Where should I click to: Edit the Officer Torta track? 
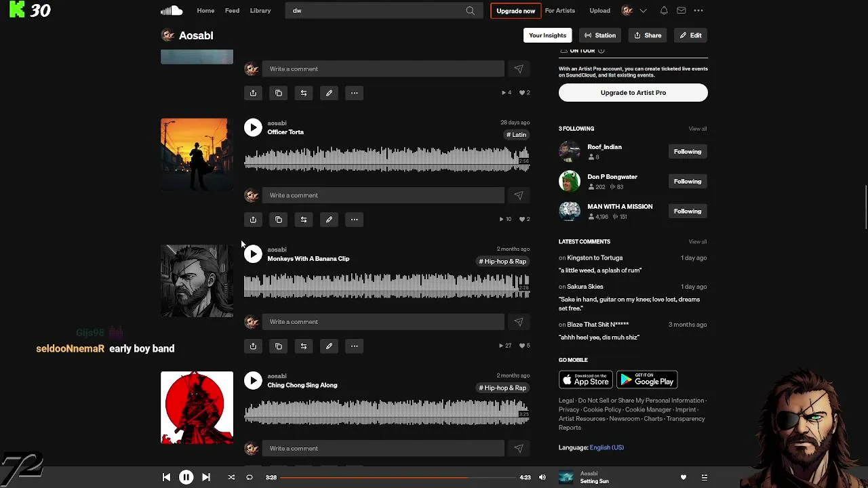329,220
